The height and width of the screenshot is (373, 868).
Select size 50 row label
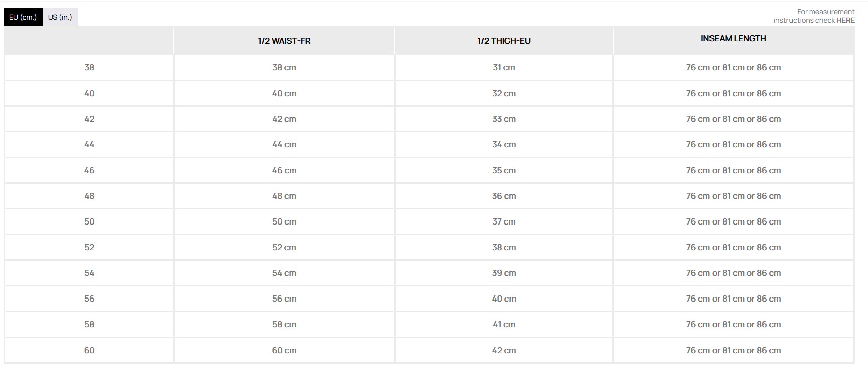[89, 222]
